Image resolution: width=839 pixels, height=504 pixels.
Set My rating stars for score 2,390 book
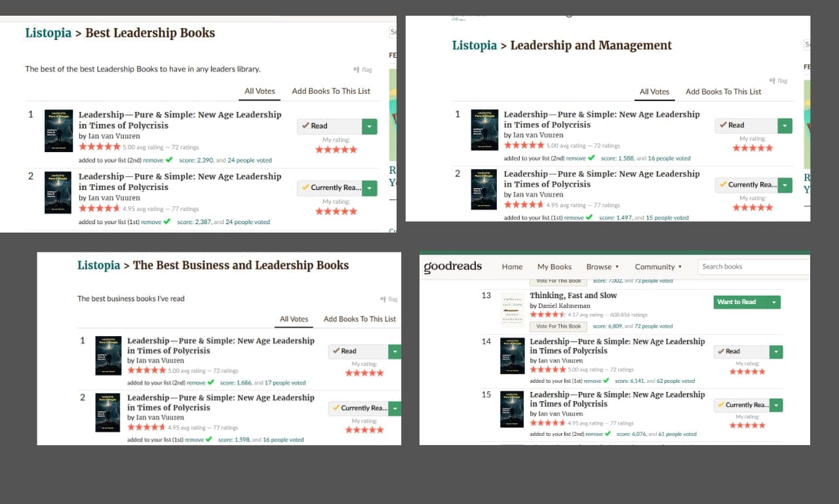tap(336, 149)
